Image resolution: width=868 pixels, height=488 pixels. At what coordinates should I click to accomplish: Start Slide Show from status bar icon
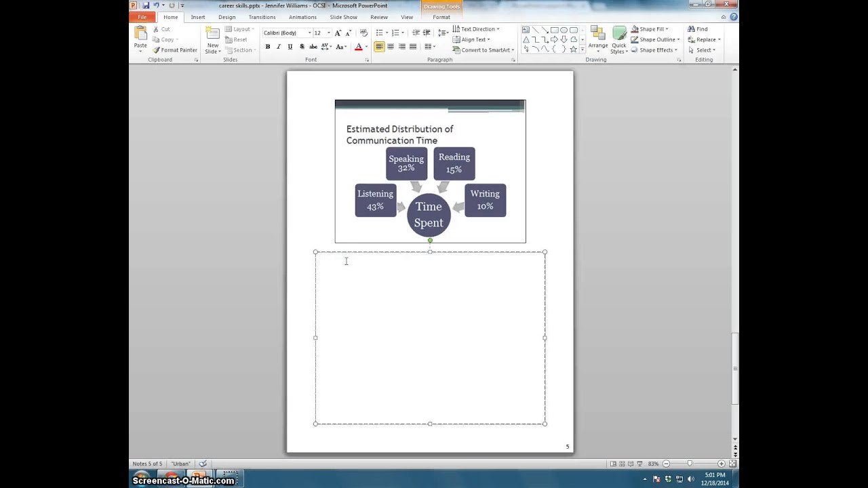(x=639, y=464)
